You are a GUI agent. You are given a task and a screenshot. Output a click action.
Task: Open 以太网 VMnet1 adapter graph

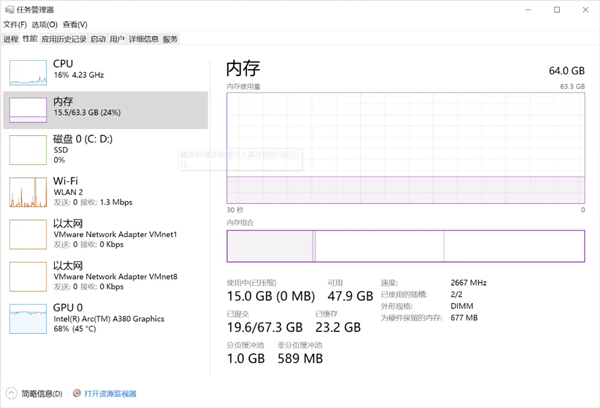click(28, 234)
